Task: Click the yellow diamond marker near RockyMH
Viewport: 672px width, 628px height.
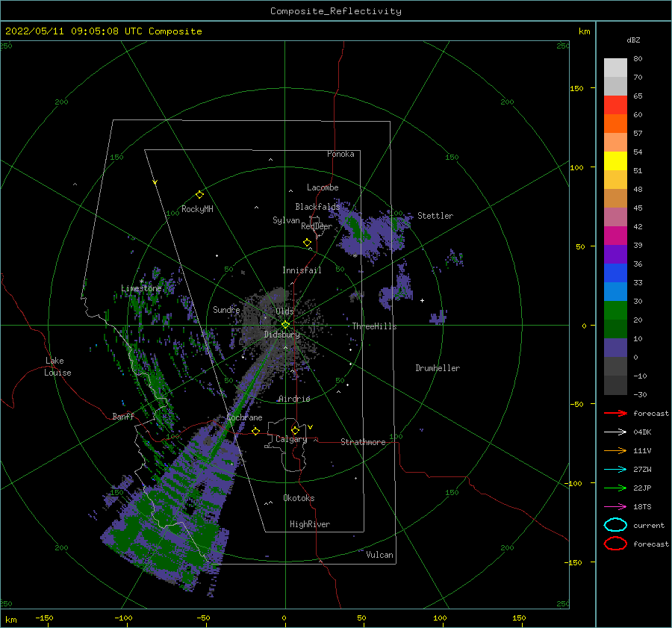Action: (x=199, y=195)
